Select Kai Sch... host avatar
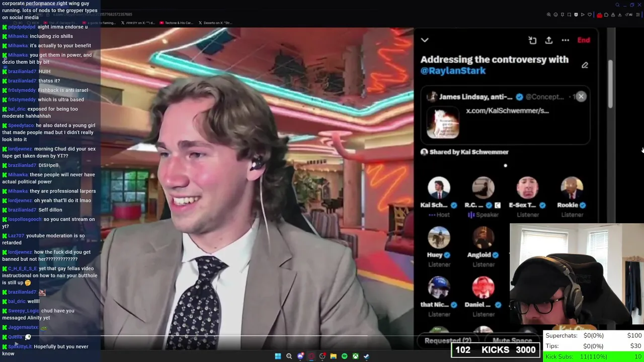The image size is (644, 362). coord(439,188)
